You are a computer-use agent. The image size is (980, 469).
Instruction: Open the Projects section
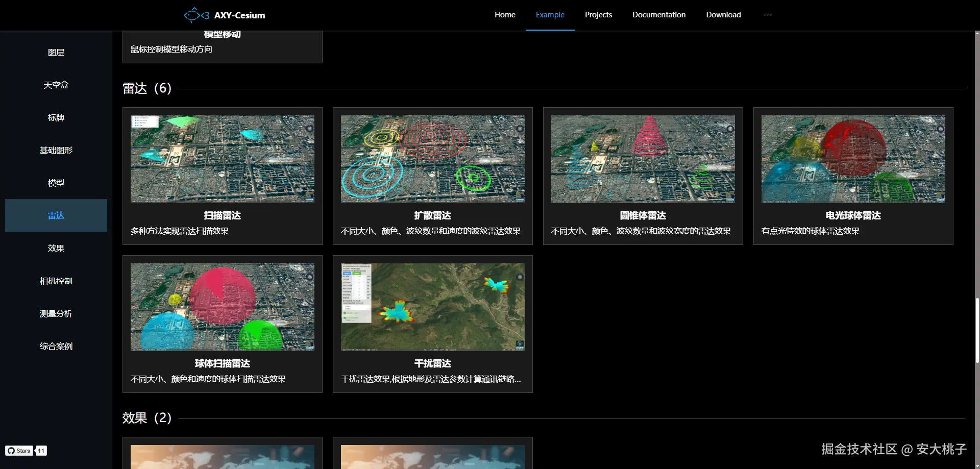598,15
